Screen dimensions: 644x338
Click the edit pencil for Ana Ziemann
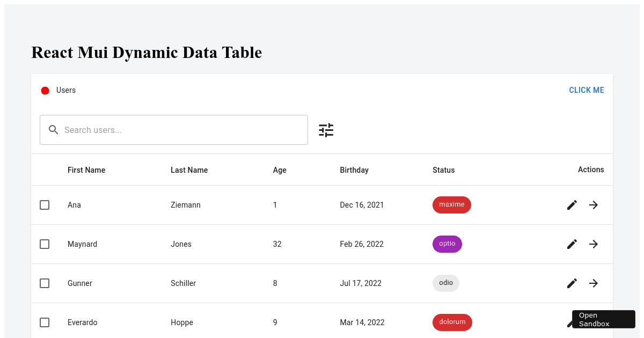572,204
